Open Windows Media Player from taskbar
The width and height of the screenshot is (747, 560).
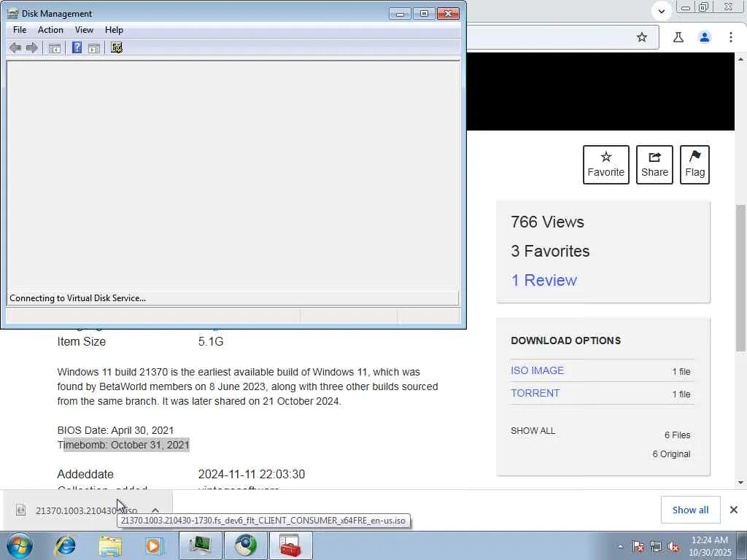point(155,545)
